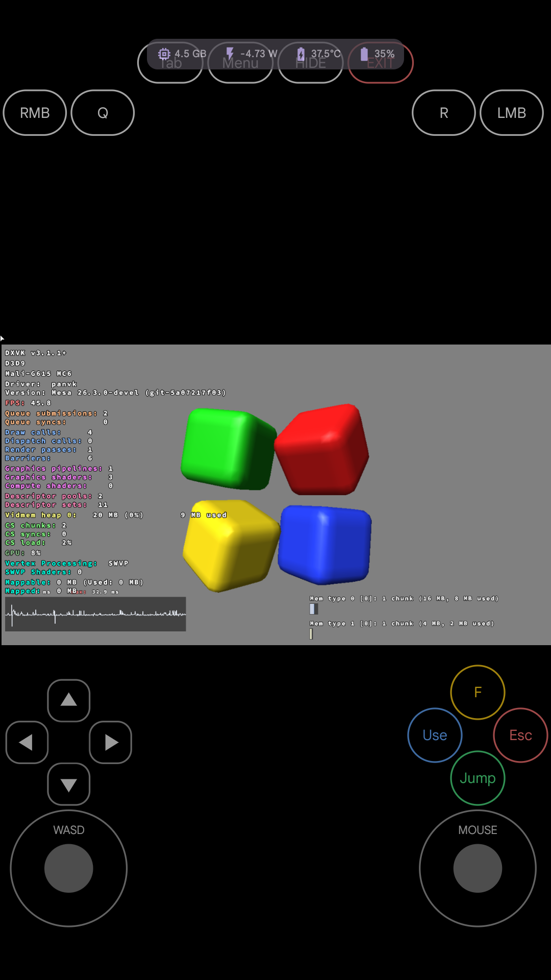The image size is (551, 980).
Task: Click the 'Graphics pipelines: 1' line
Action: tap(59, 469)
